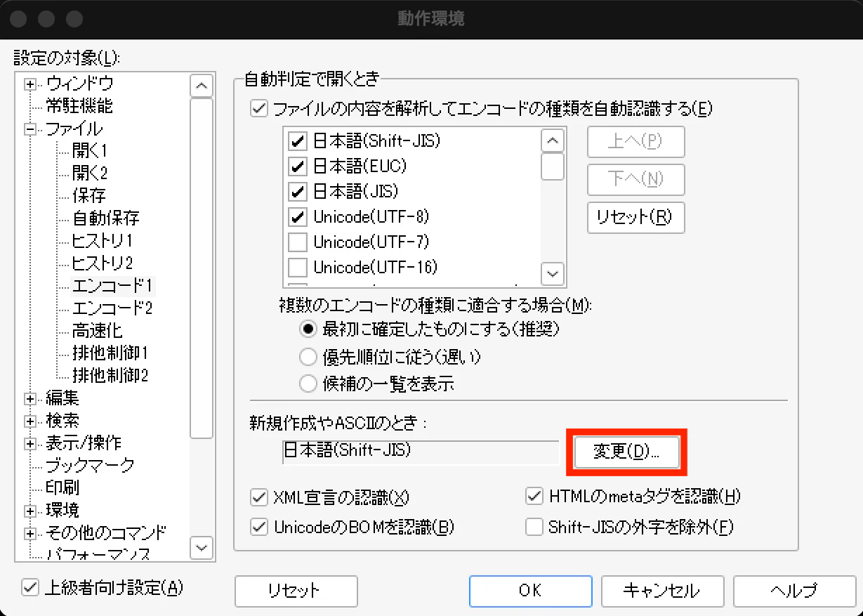Expand the 編集 tree node

pos(30,399)
